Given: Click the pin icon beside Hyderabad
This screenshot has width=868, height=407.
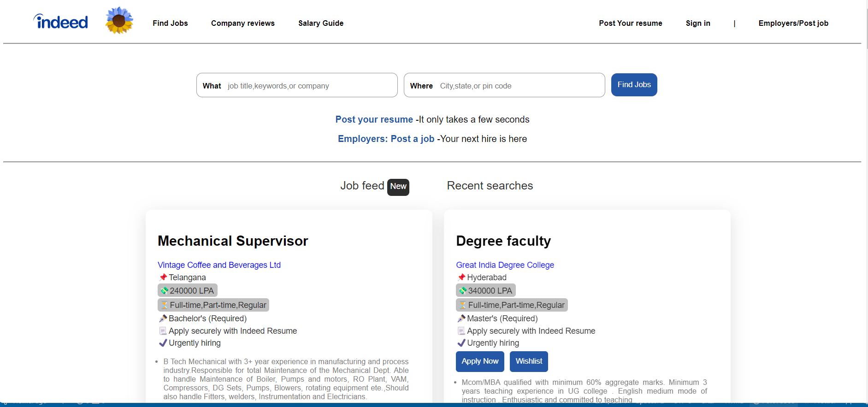Looking at the screenshot, I should [461, 277].
